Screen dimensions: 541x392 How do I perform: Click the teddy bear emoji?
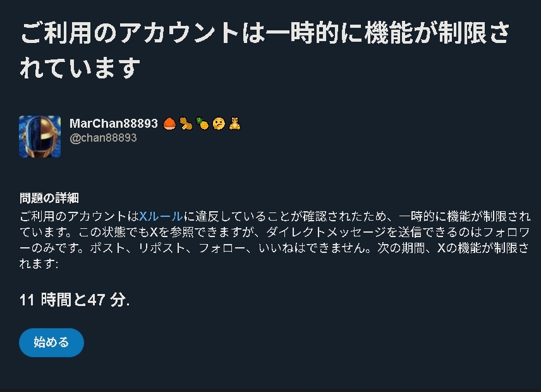point(235,123)
